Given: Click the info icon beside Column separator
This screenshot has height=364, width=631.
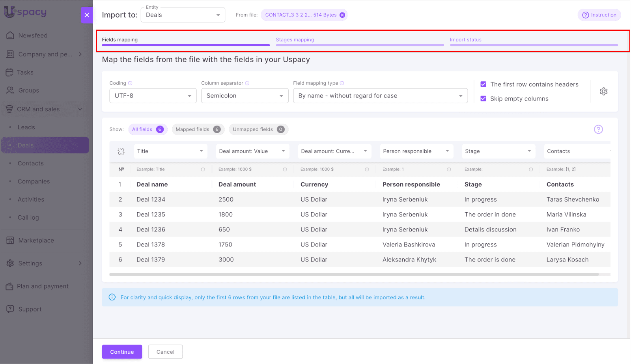Looking at the screenshot, I should click(x=247, y=83).
